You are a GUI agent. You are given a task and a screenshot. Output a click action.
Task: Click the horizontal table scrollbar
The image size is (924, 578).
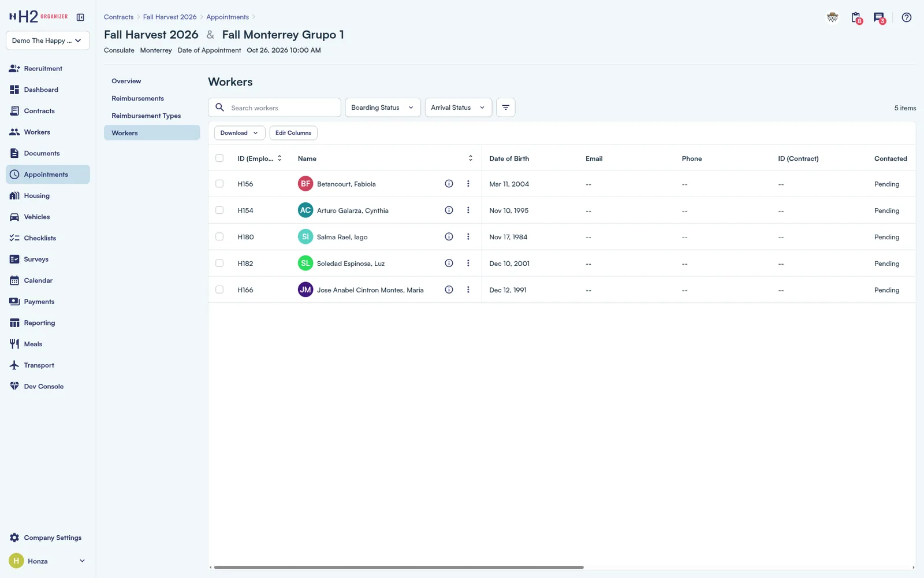pos(398,568)
